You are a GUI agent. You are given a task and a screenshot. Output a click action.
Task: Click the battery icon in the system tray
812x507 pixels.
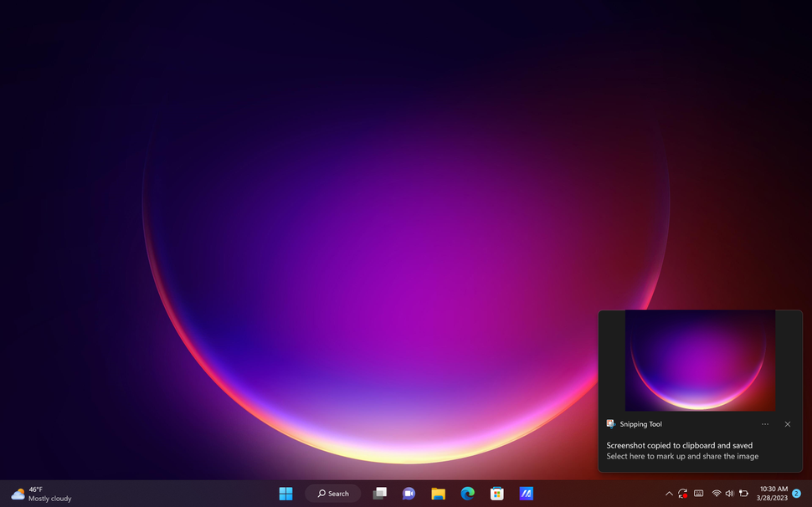[744, 494]
